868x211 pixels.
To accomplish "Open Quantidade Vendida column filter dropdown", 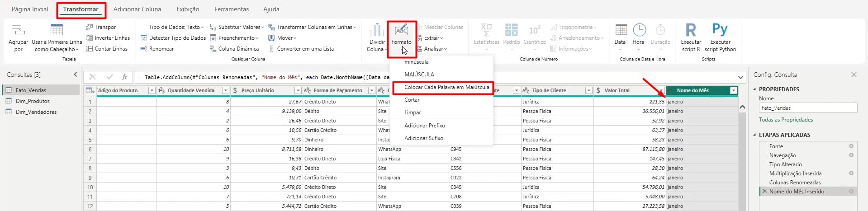I will point(225,90).
